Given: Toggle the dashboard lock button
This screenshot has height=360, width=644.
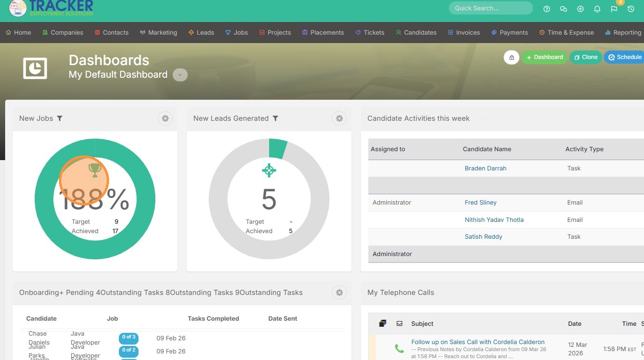Looking at the screenshot, I should (x=512, y=57).
